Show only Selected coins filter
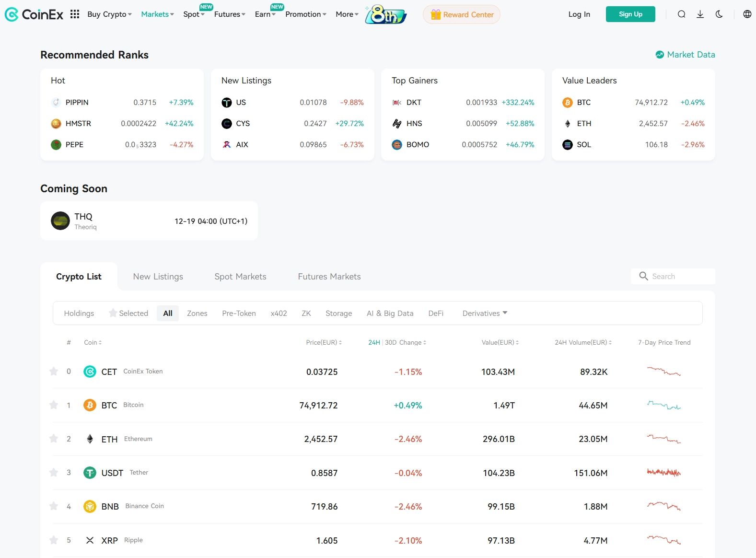This screenshot has height=558, width=756. pyautogui.click(x=128, y=313)
